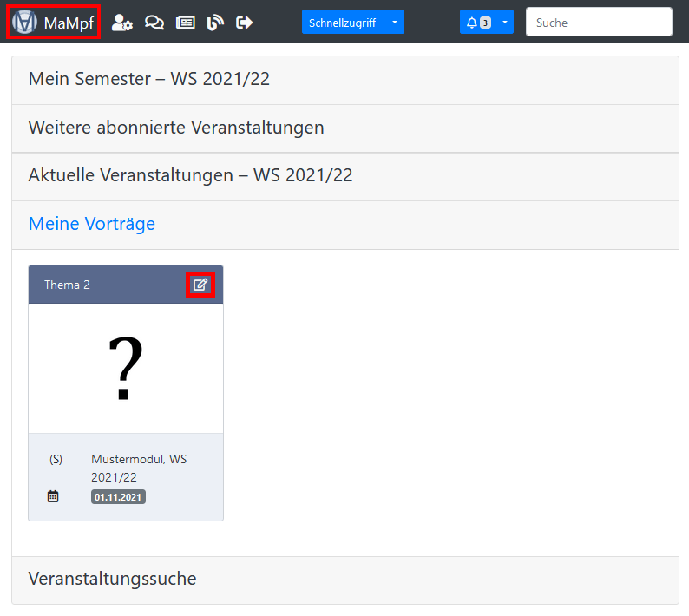The width and height of the screenshot is (689, 616).
Task: Click the MaMpf logo in navbar
Action: (53, 23)
